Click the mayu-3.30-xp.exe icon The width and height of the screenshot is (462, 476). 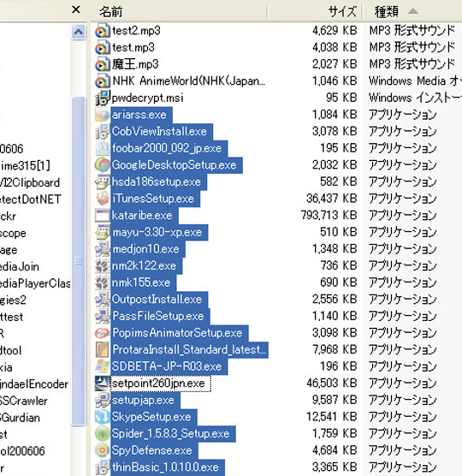coord(102,232)
